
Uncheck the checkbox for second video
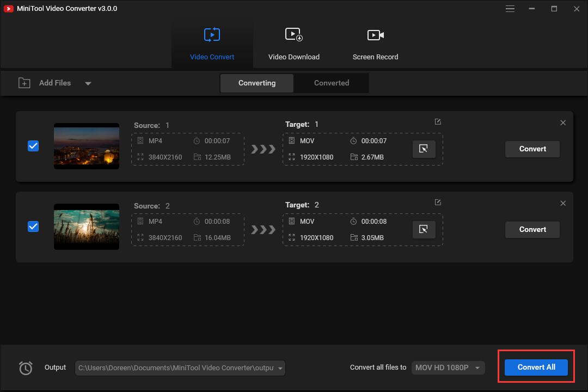coord(33,226)
